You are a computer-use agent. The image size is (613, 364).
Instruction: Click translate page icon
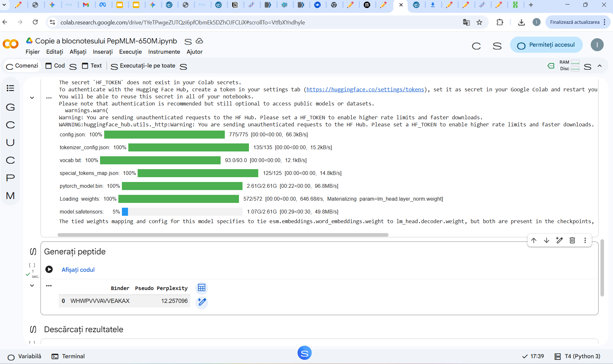(x=466, y=22)
